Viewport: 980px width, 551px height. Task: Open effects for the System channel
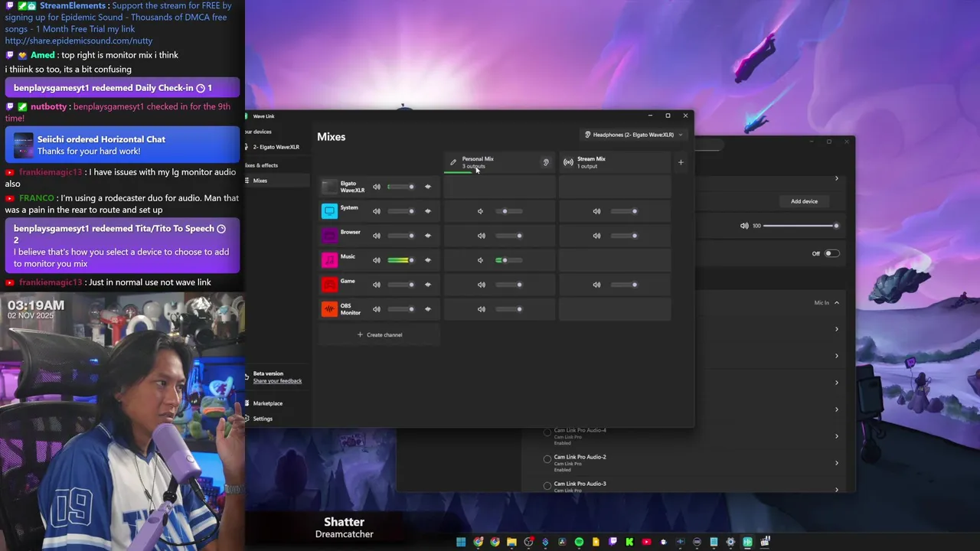coord(428,211)
